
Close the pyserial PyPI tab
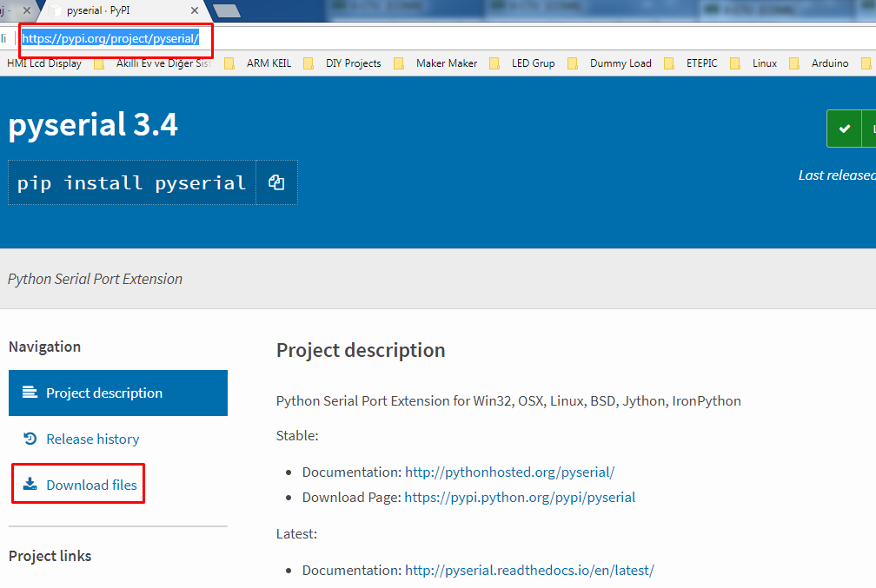click(195, 10)
